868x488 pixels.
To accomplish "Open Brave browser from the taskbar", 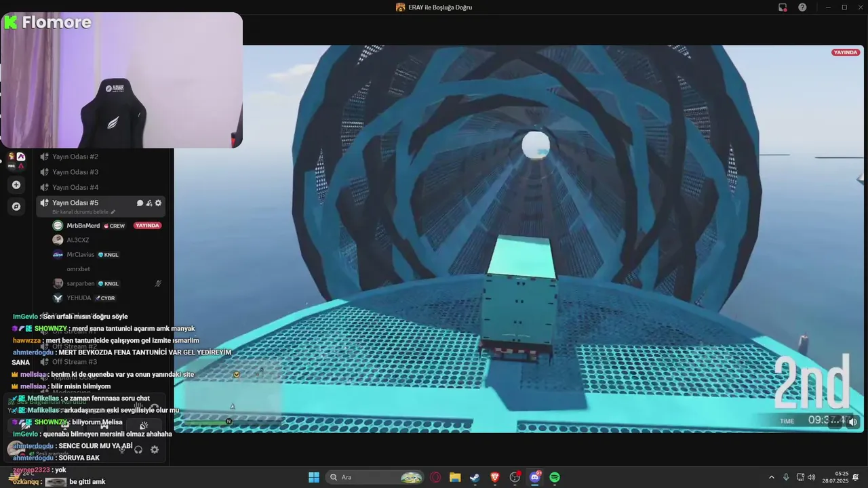I will click(x=494, y=477).
